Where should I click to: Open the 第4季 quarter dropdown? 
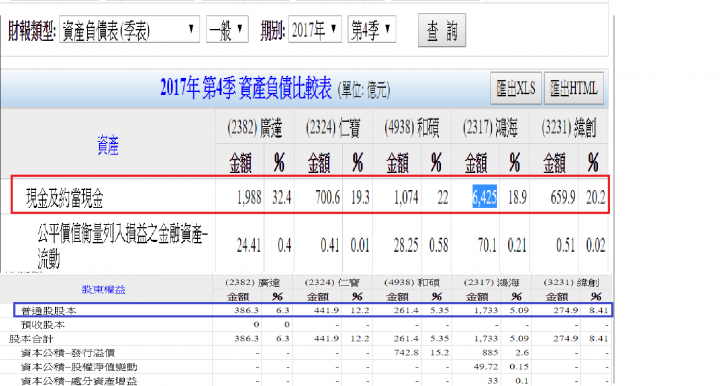point(372,30)
